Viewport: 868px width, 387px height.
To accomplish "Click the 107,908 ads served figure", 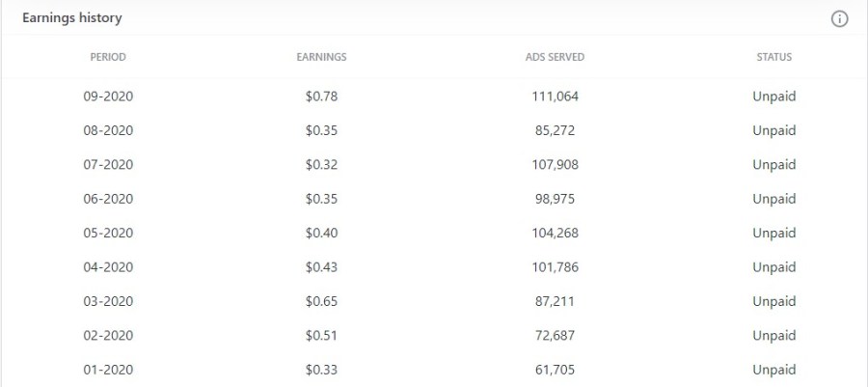I will 555,165.
